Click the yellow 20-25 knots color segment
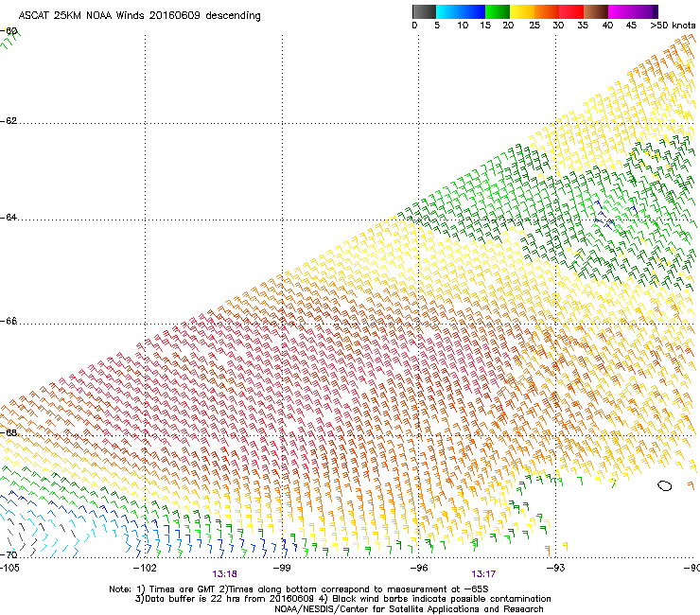Viewport: 700px width, 615px height. (522, 11)
